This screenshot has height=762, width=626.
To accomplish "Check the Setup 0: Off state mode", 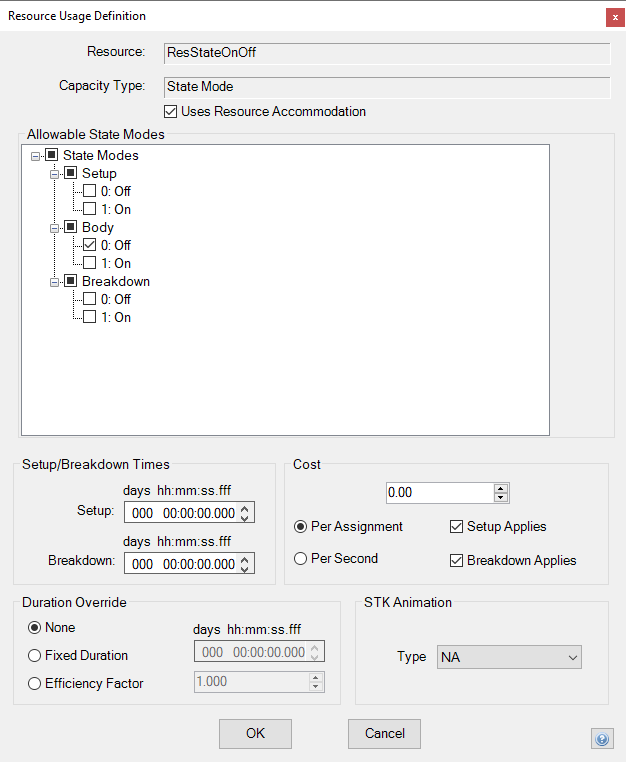I will point(90,192).
